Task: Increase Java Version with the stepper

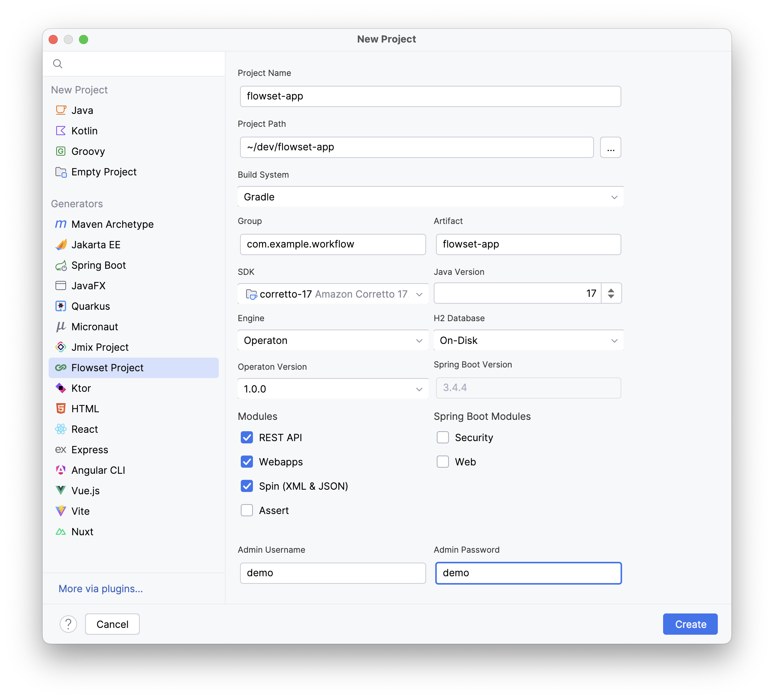Action: (x=611, y=290)
